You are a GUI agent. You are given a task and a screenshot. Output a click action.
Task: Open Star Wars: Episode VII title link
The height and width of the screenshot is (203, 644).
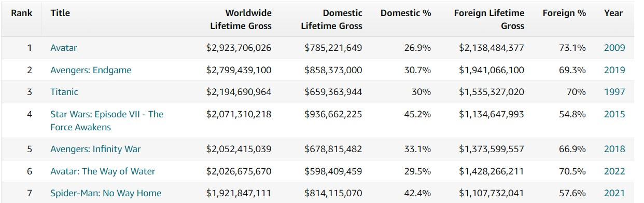[x=107, y=120]
